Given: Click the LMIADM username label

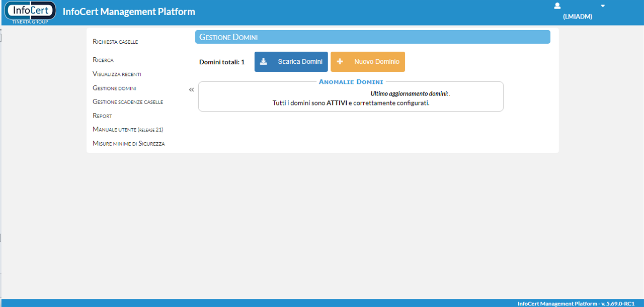Looking at the screenshot, I should click(x=577, y=17).
